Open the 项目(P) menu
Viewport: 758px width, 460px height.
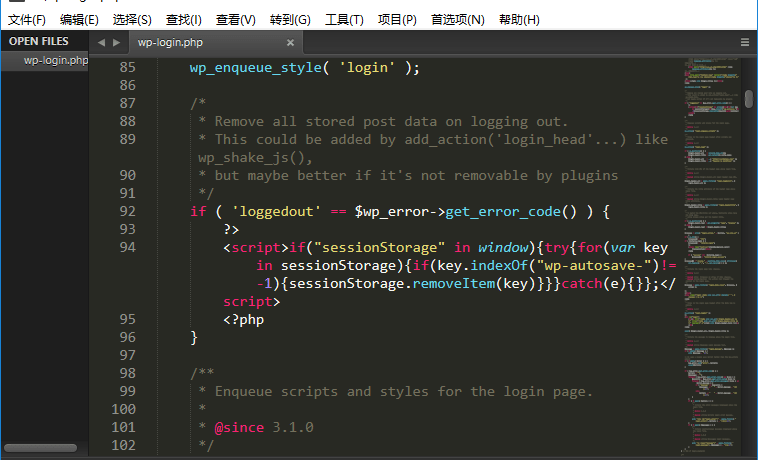[397, 20]
